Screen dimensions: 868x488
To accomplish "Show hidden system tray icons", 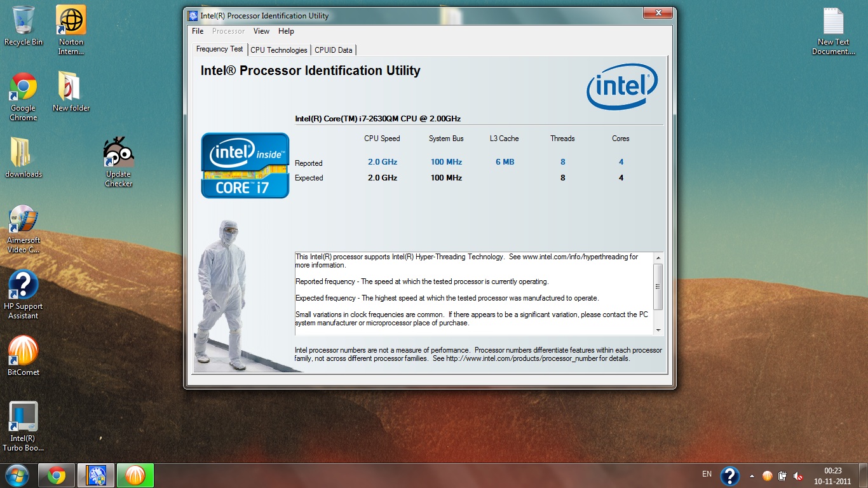I will click(752, 476).
